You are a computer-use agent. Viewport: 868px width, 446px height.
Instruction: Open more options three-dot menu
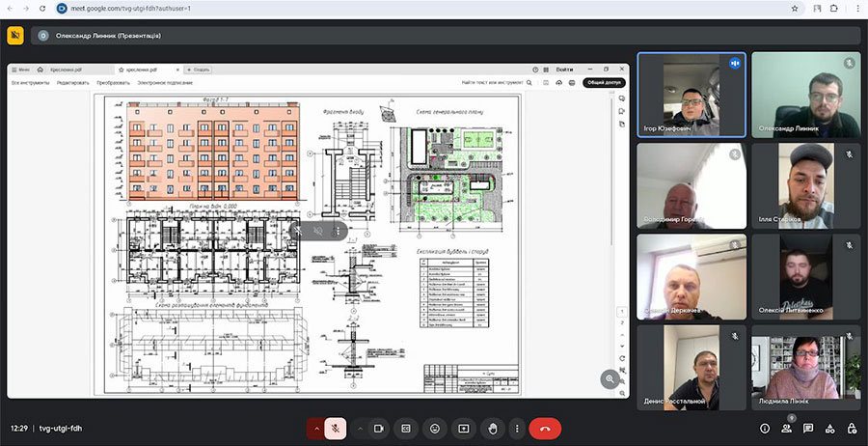(x=518, y=428)
